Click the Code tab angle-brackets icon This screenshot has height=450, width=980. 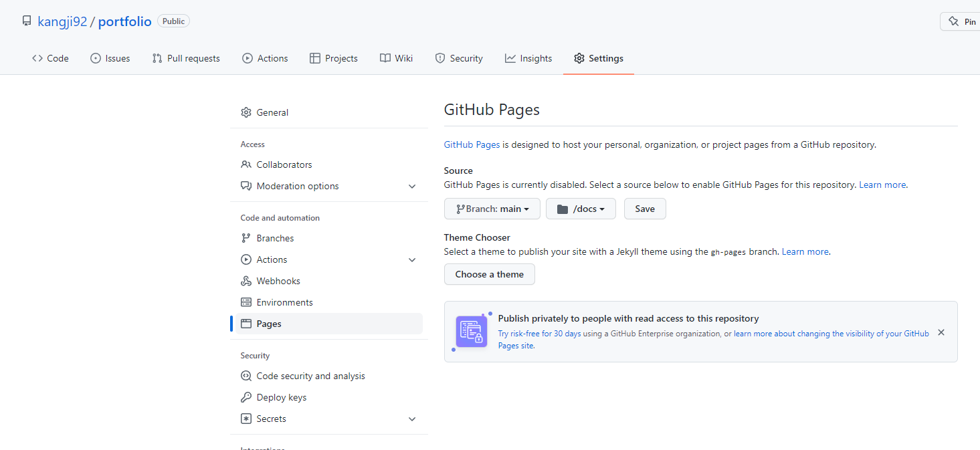37,58
